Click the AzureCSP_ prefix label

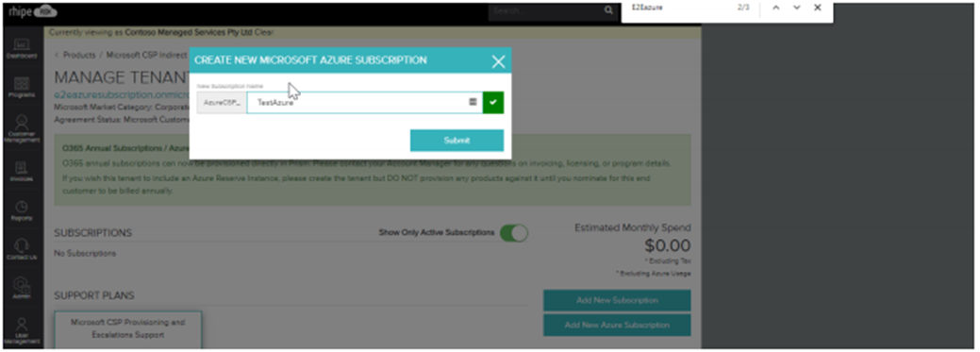222,102
